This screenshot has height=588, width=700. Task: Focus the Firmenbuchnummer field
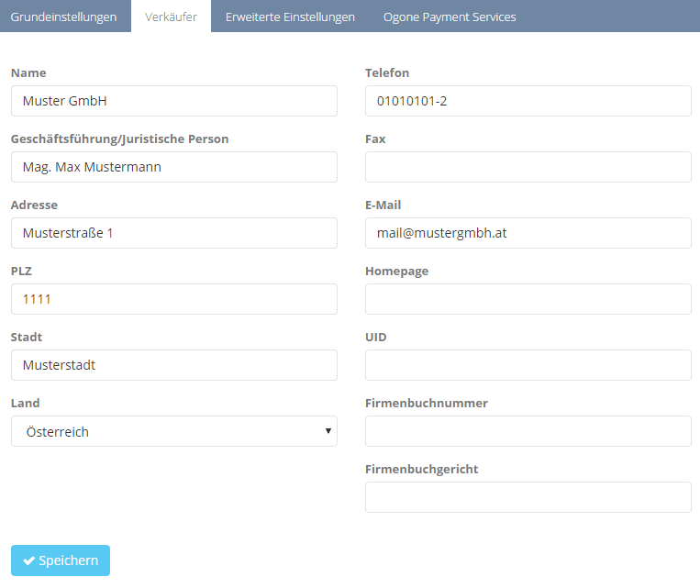[528, 431]
